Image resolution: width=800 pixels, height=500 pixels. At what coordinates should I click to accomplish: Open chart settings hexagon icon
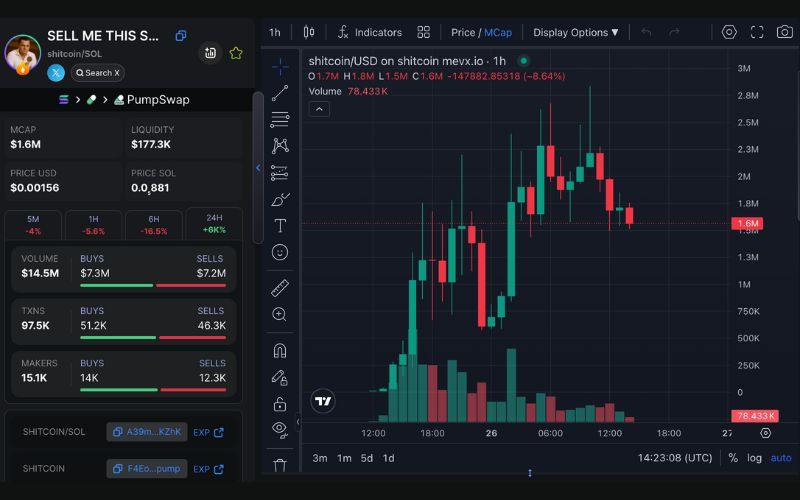(729, 32)
